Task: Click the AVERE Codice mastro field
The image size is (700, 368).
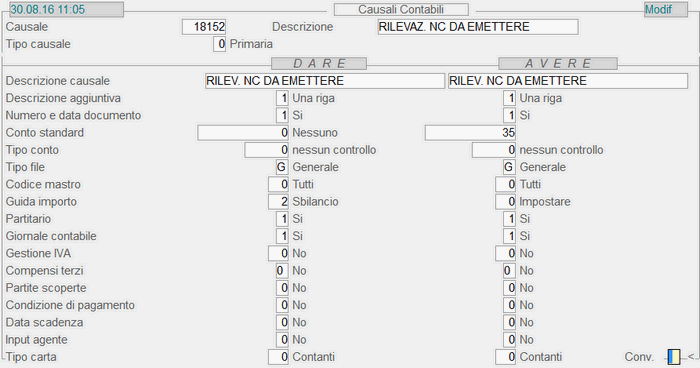Action: pyautogui.click(x=505, y=184)
